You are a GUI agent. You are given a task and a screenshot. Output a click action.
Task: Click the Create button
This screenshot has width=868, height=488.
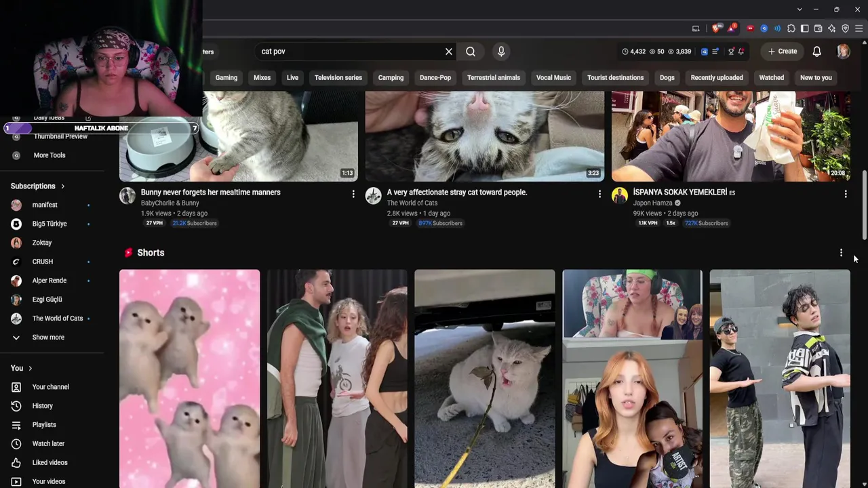pos(783,52)
